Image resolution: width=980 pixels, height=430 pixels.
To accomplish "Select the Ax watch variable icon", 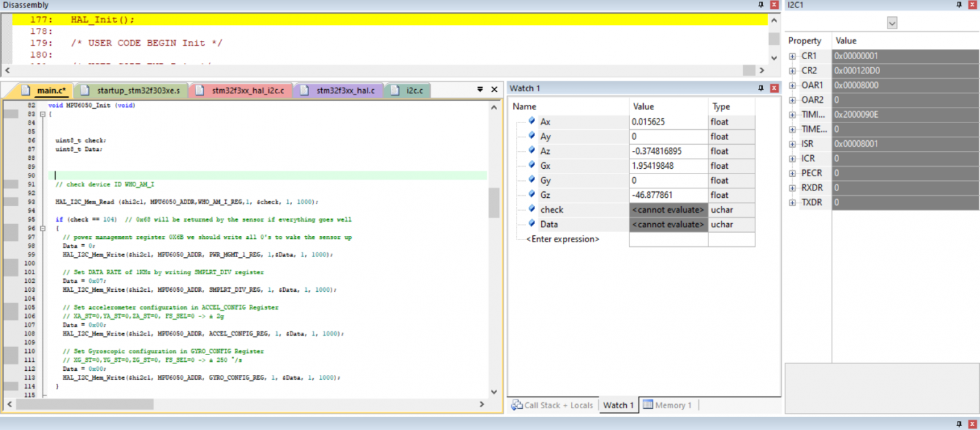I will (532, 122).
